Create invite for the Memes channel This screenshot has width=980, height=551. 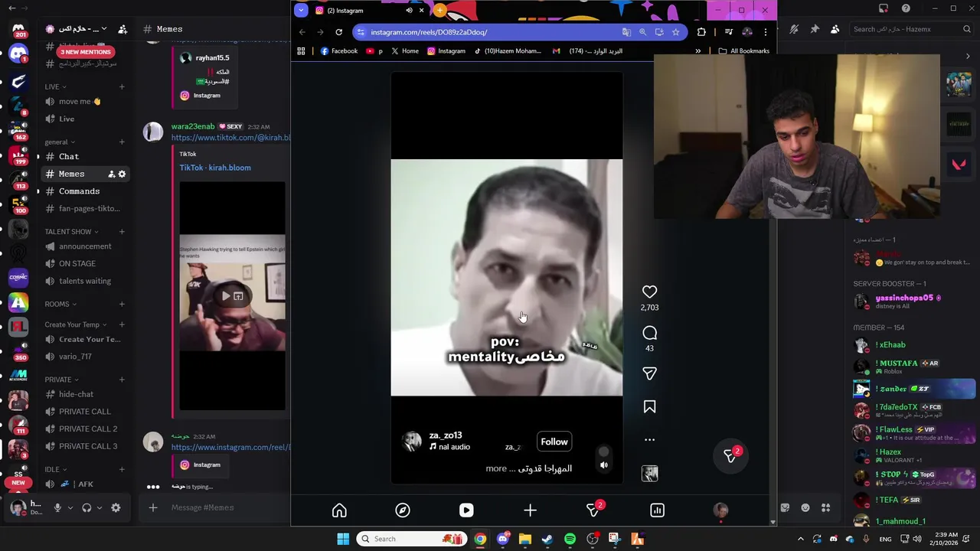[x=111, y=174]
